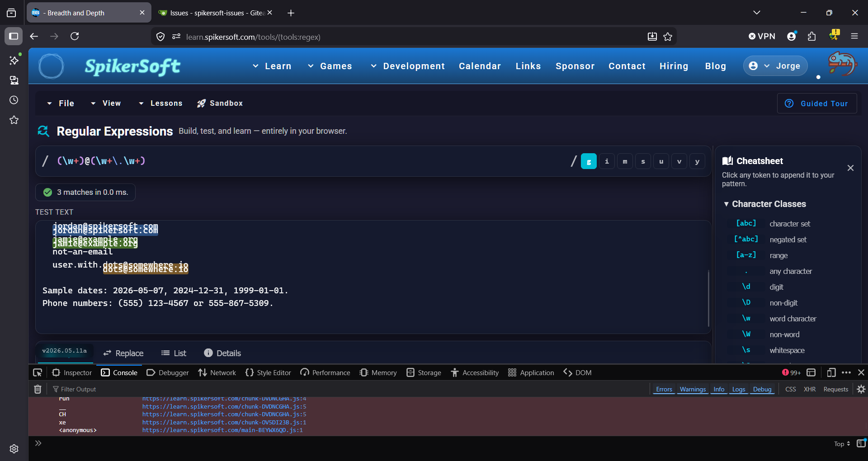This screenshot has width=868, height=461.
Task: Toggle the unicode 'u' flag
Action: 661,161
